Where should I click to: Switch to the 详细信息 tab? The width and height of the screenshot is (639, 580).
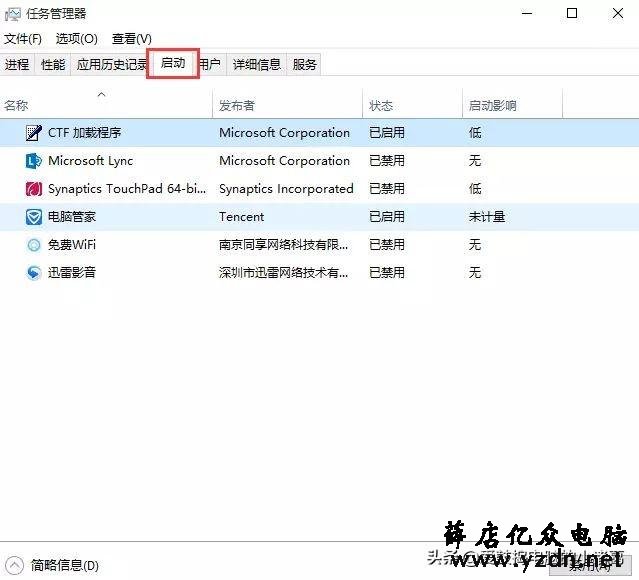coord(257,64)
